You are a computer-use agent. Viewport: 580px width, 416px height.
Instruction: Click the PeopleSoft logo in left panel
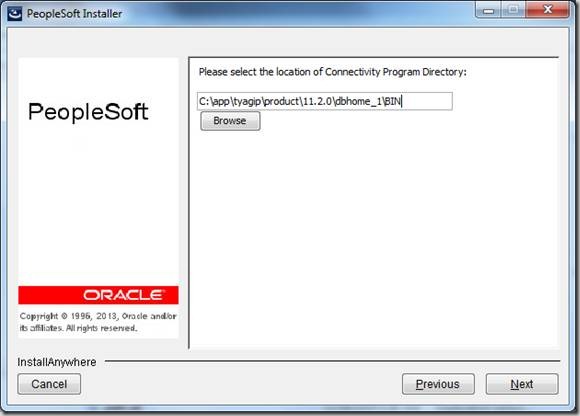[x=88, y=112]
